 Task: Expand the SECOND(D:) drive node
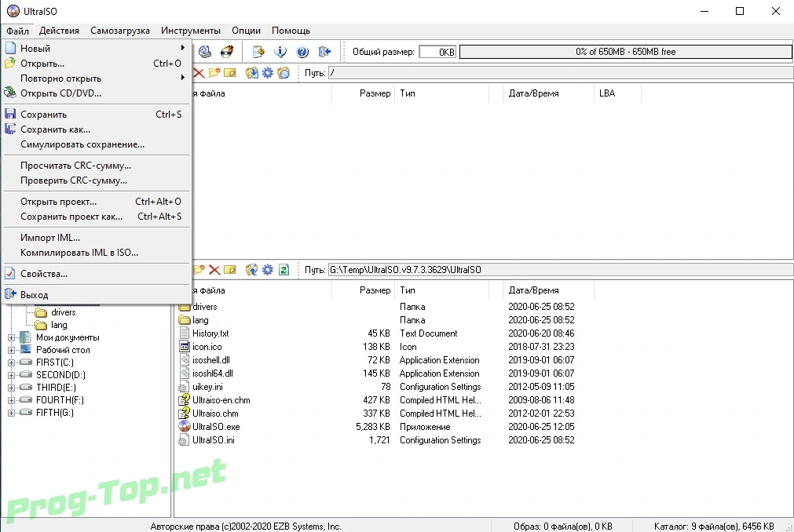tap(11, 375)
